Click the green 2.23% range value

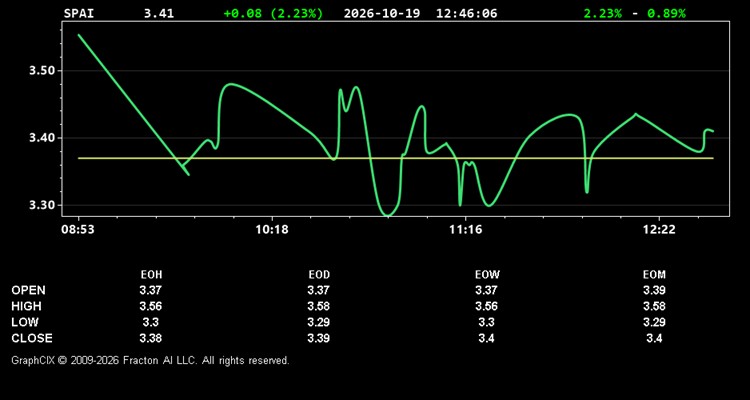(603, 13)
